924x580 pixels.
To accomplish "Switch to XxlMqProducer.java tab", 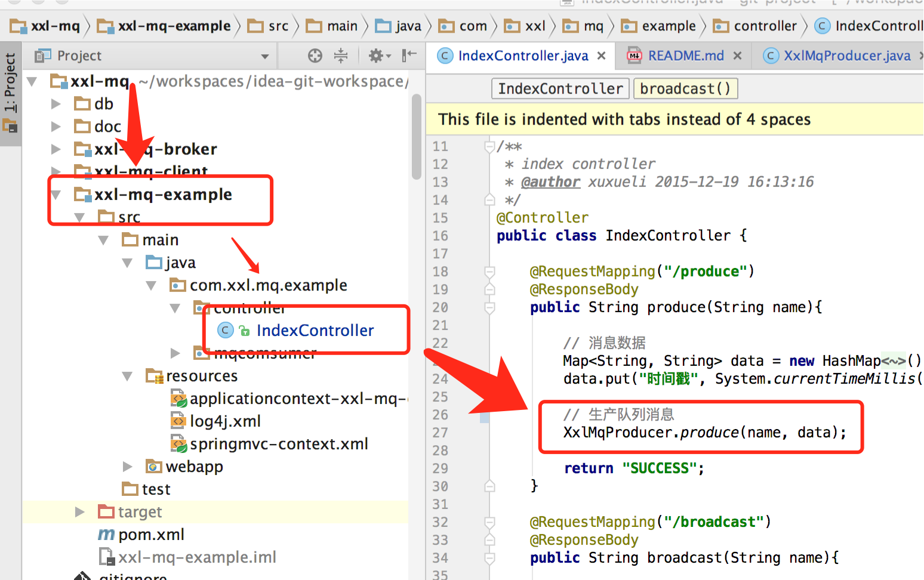I will coord(847,56).
